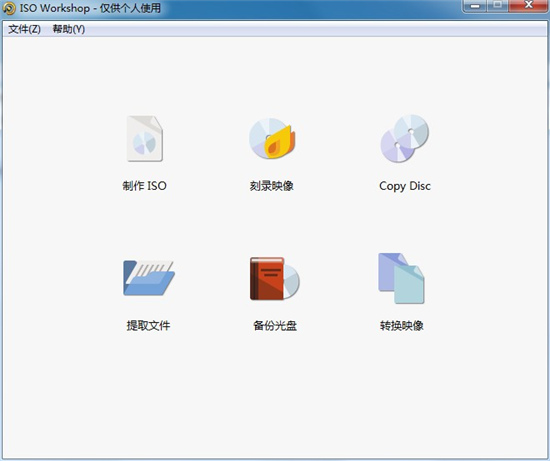Image resolution: width=550 pixels, height=461 pixels.
Task: Minimize the ISO Workshop window
Action: coord(475,6)
